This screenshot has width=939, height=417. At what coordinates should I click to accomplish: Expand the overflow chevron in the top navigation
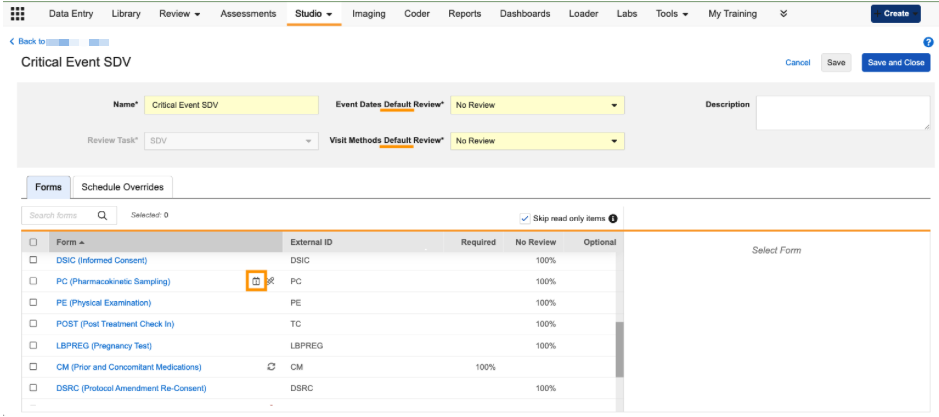(x=783, y=14)
